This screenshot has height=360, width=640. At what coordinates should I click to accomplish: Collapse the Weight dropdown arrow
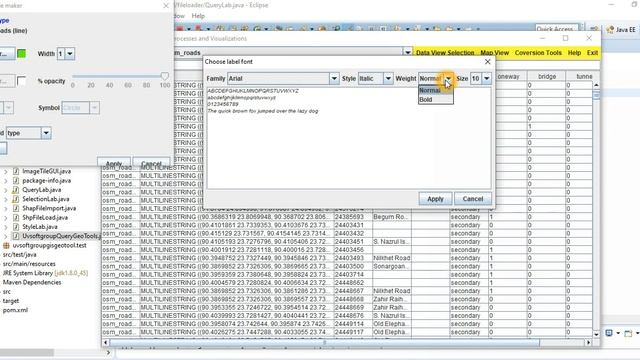(x=448, y=78)
